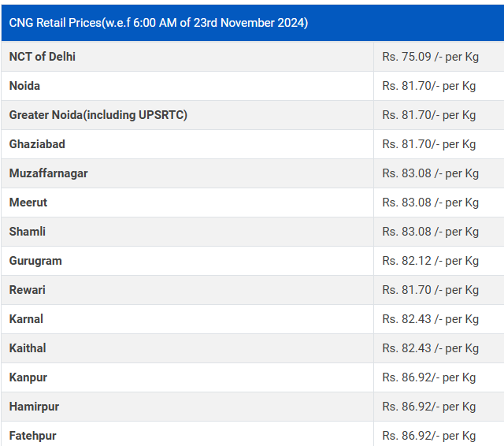Viewport: 504px width, 446px height.
Task: Select the Rs. 86.92 Kanpur price
Action: [428, 377]
